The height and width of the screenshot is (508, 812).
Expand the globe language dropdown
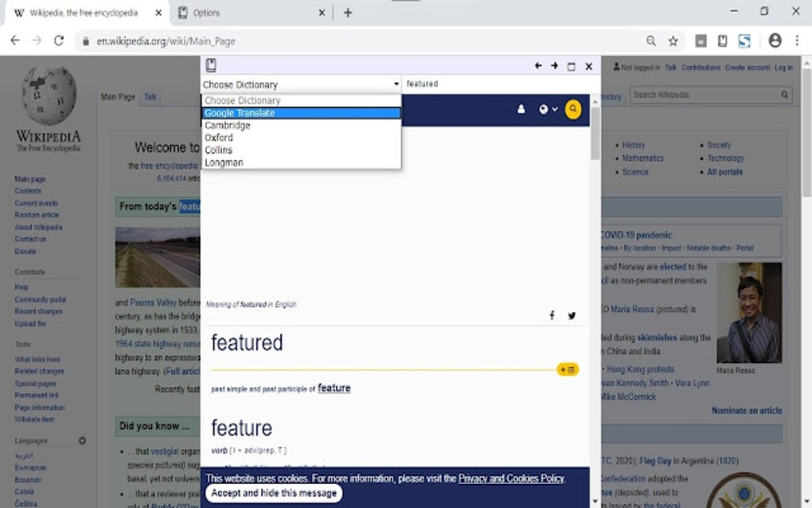coord(548,109)
